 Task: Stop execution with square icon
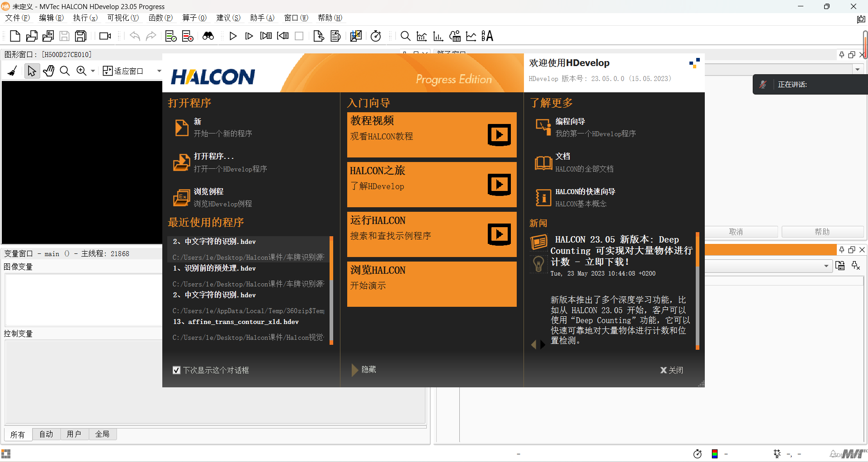(x=299, y=36)
